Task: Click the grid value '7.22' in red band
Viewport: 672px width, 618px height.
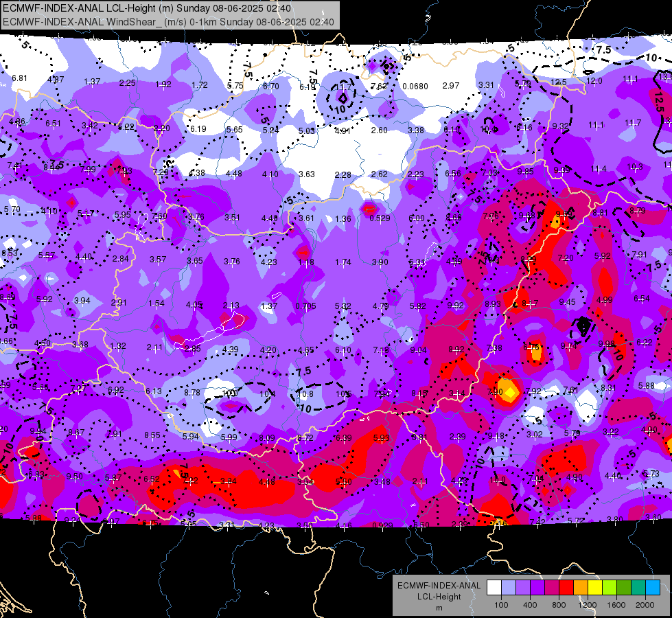Action: coord(190,481)
